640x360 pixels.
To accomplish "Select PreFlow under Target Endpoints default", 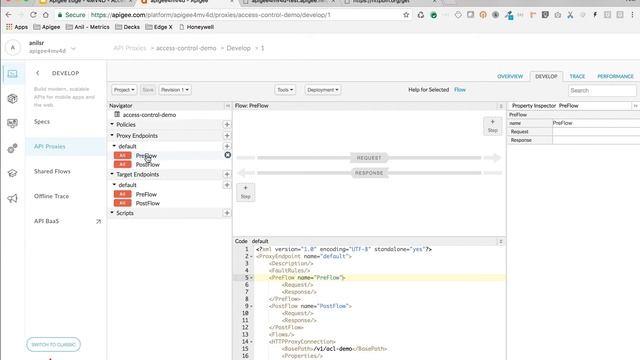I will tap(146, 194).
